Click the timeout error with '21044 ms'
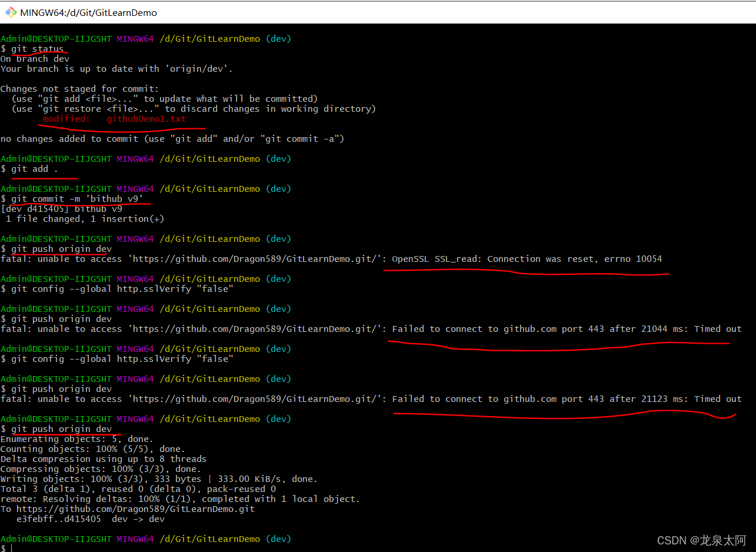This screenshot has width=756, height=552. [371, 329]
